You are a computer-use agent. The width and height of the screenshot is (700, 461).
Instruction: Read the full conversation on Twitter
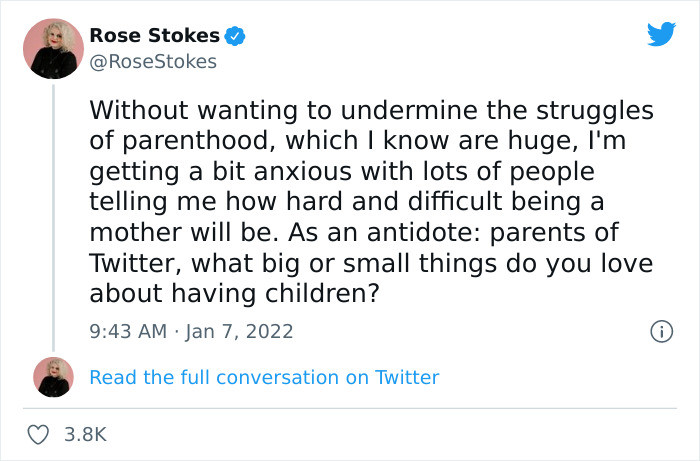tap(264, 377)
